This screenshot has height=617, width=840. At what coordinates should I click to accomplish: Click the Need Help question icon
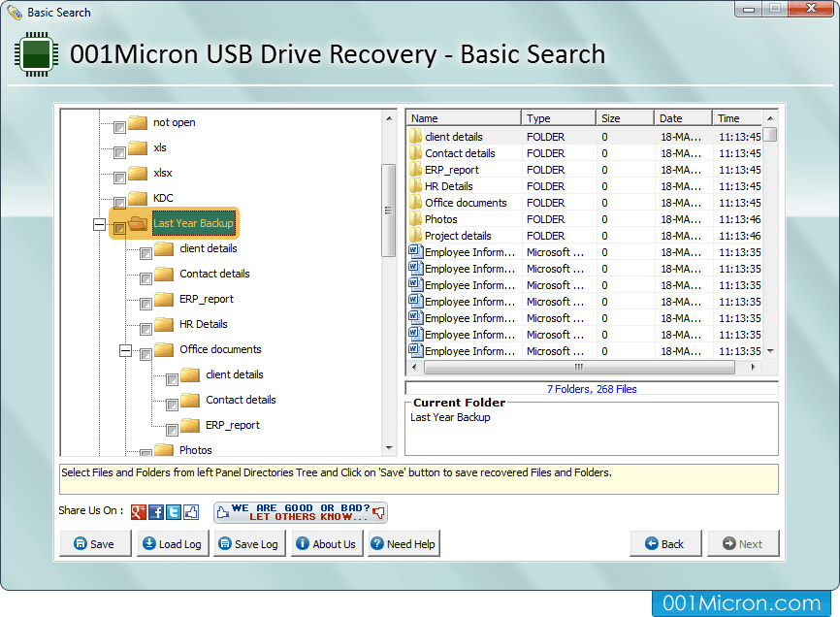(377, 541)
